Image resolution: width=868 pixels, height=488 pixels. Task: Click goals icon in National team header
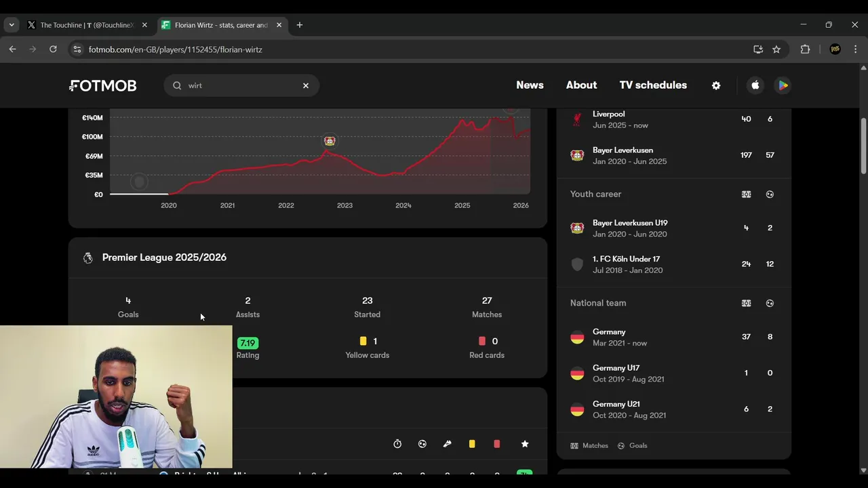[770, 303]
